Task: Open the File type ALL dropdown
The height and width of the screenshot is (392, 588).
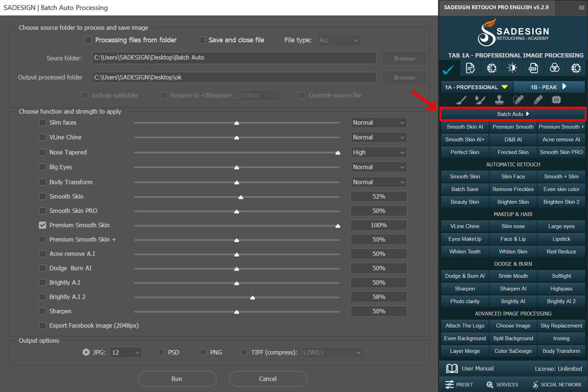Action: point(338,40)
